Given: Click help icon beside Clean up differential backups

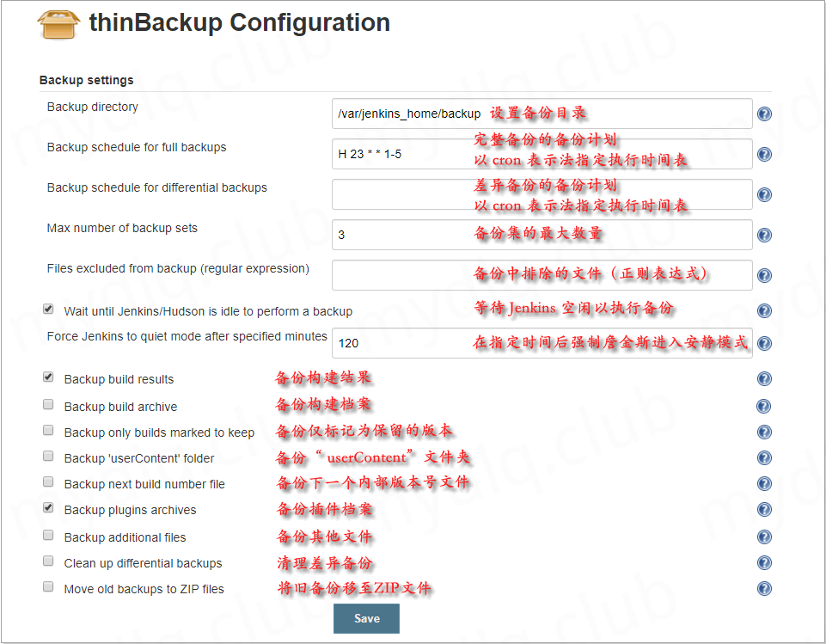Looking at the screenshot, I should 763,563.
